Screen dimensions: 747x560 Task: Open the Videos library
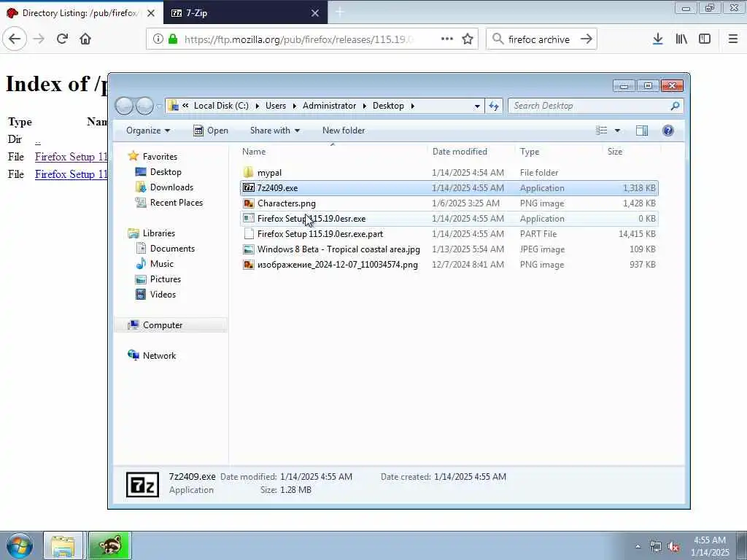pos(156,295)
